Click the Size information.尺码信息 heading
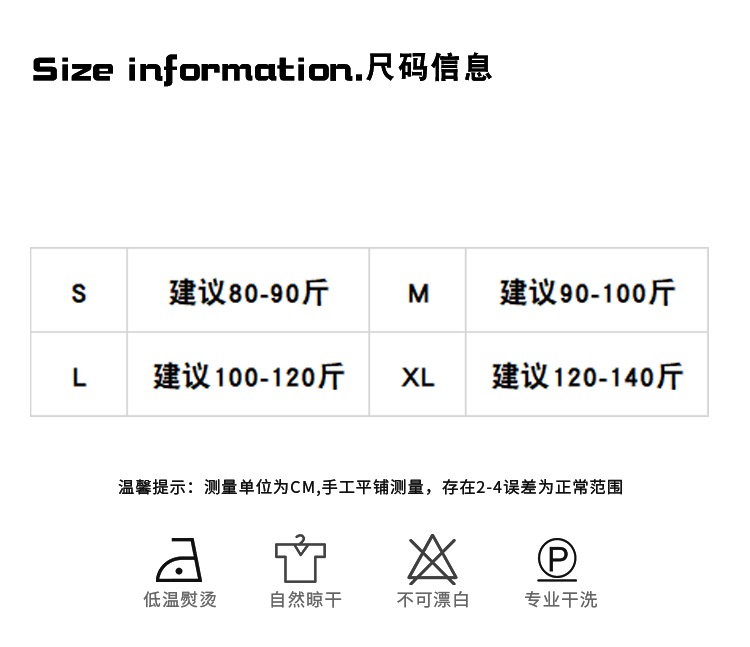Image resolution: width=750 pixels, height=647 pixels. pos(262,69)
